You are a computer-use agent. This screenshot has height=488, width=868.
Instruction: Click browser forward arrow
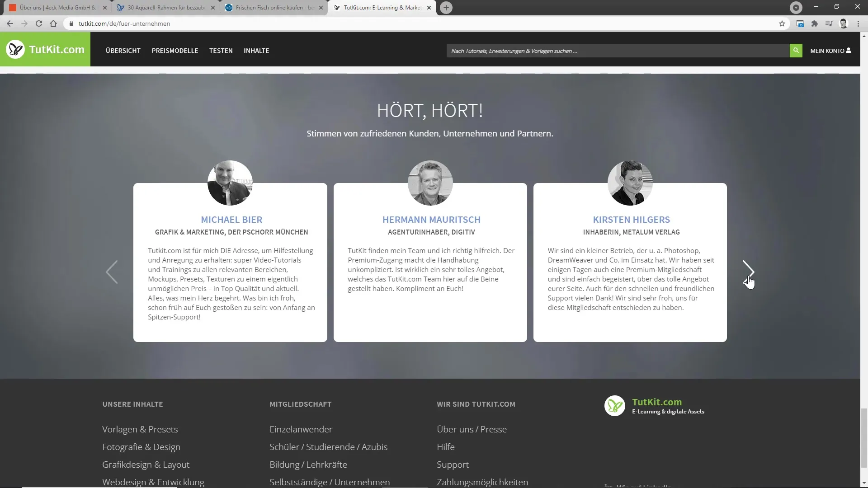coord(24,23)
